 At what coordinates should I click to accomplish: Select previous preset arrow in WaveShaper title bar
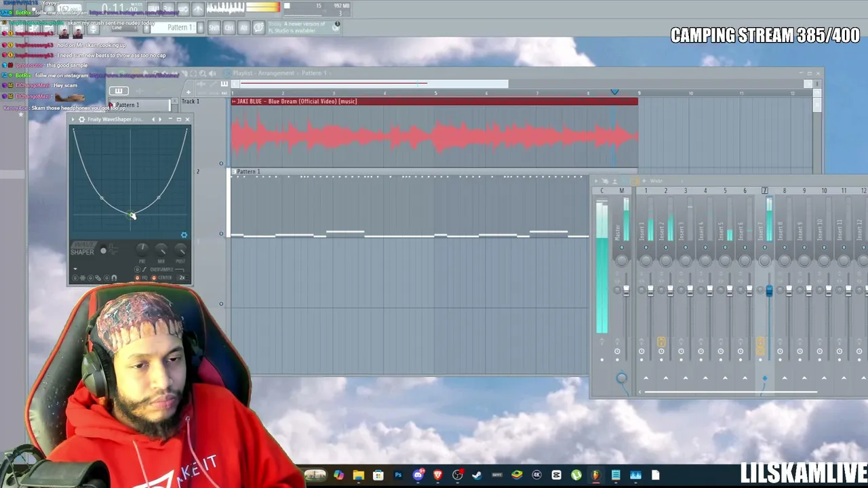[153, 119]
